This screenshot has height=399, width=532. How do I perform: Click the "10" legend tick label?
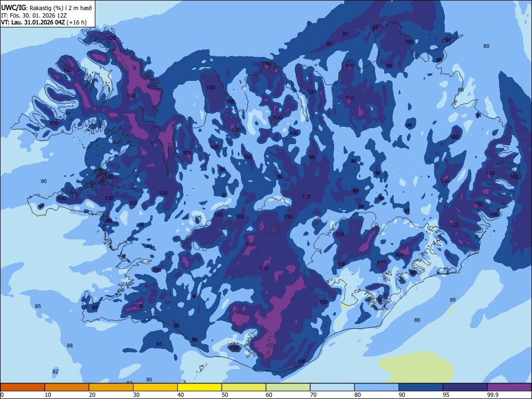tap(48, 395)
